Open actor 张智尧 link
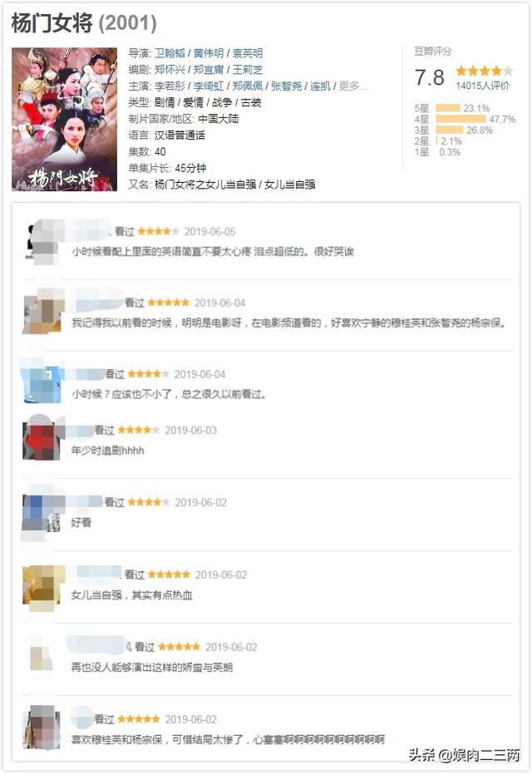Screen dimensions: 532x774 286,86
